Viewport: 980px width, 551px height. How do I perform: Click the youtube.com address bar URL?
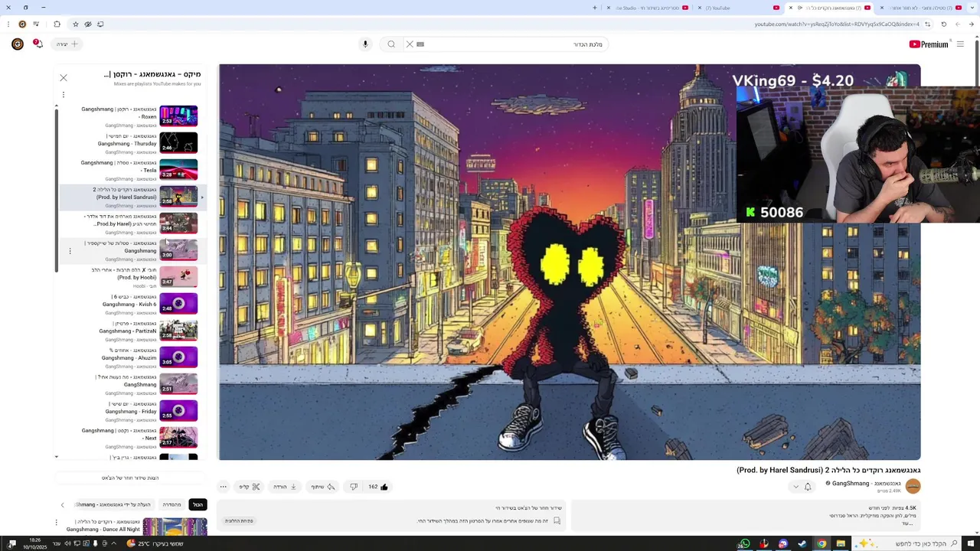tap(837, 24)
